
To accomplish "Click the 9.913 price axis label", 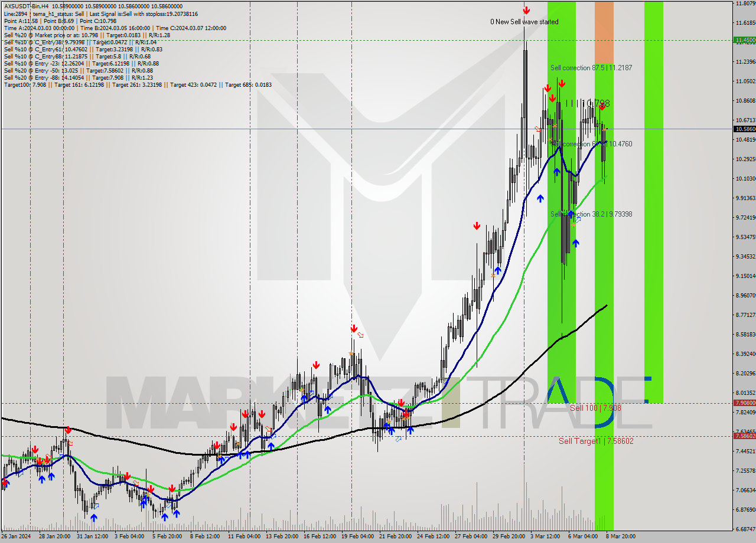I will [745, 198].
